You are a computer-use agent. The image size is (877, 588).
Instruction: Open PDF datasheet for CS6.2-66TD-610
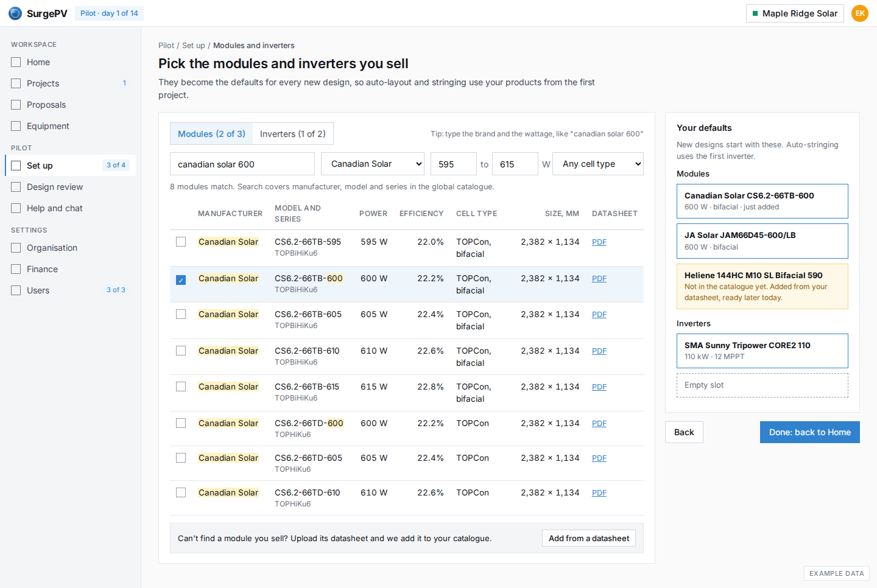pyautogui.click(x=599, y=492)
